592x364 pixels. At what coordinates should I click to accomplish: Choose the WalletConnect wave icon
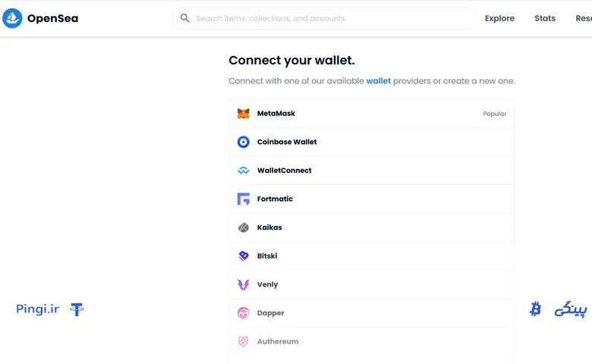[244, 171]
